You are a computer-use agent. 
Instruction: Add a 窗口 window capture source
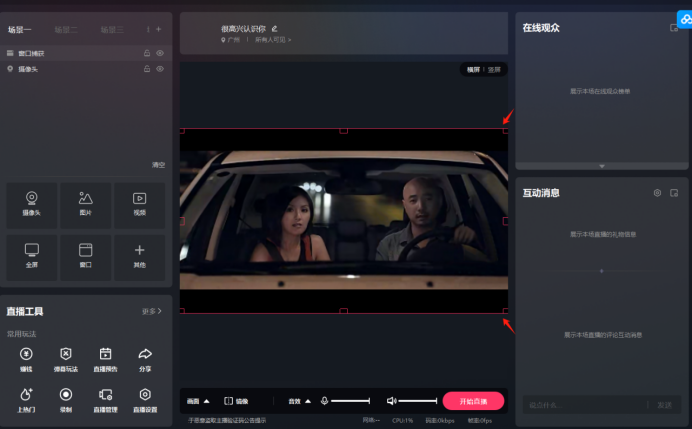[86, 257]
